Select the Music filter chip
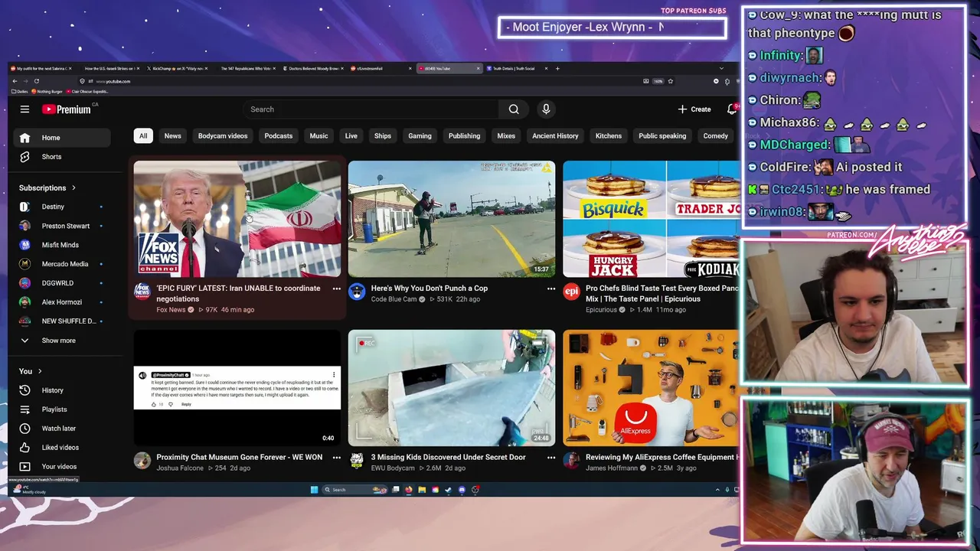 point(318,136)
